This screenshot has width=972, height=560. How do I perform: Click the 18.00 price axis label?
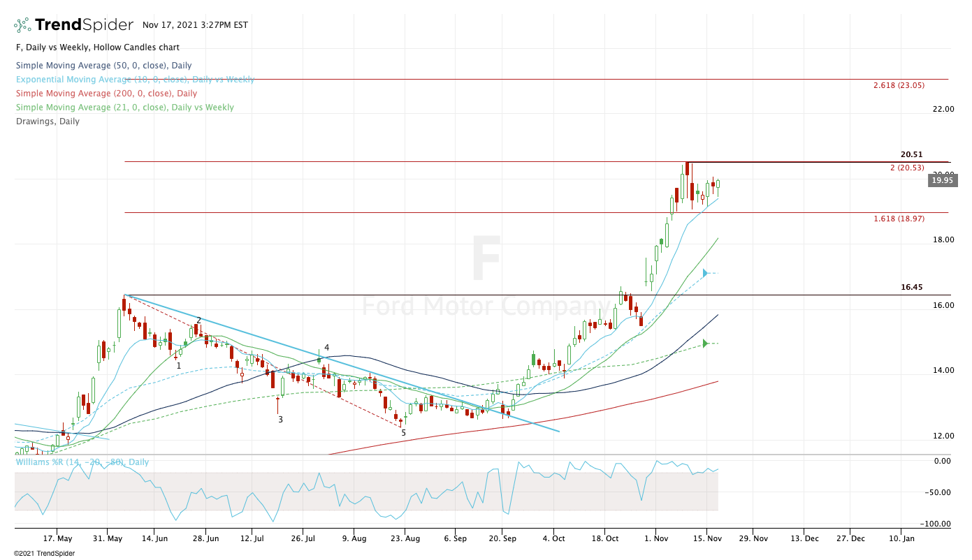pyautogui.click(x=943, y=240)
